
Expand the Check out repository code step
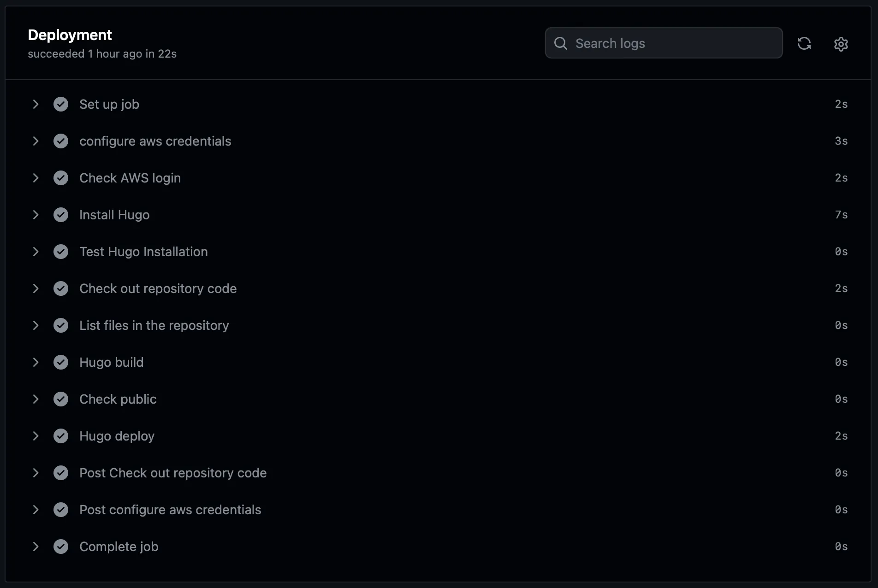pyautogui.click(x=36, y=288)
